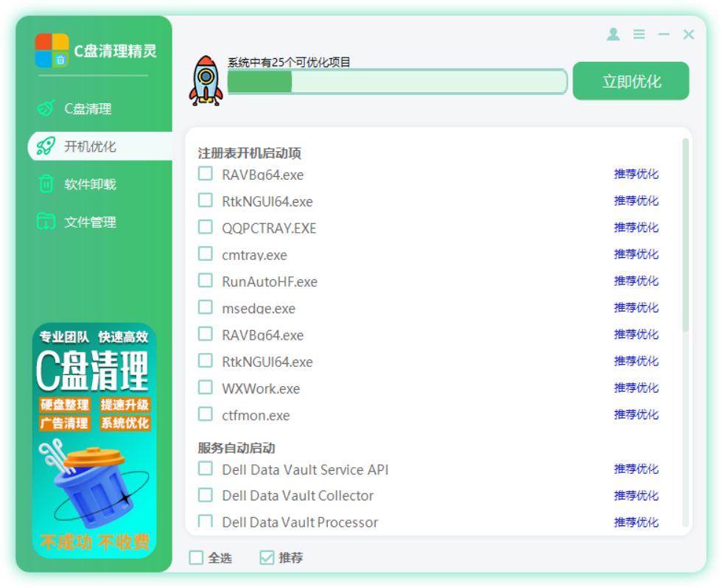
Task: Tick the QQPCTRAY.EXE checkbox
Action: [x=206, y=227]
